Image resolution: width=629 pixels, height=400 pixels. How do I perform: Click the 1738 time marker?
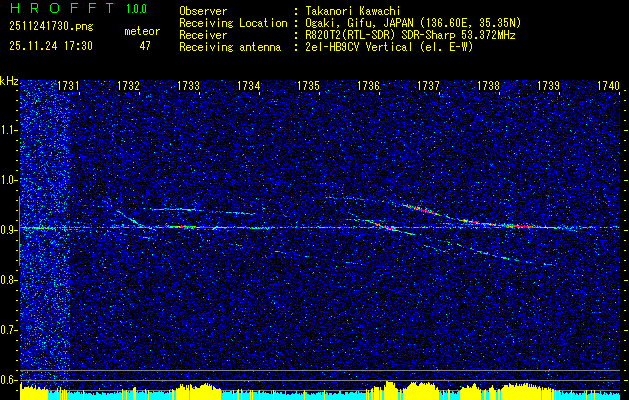coord(488,86)
